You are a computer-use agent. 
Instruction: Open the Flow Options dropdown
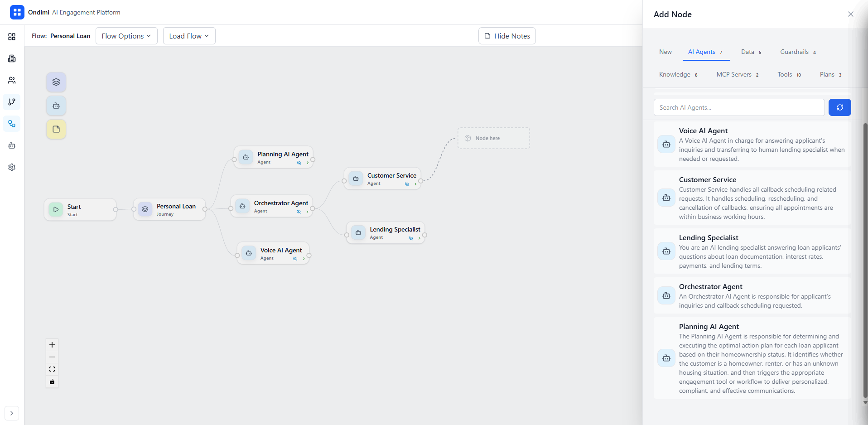(126, 36)
